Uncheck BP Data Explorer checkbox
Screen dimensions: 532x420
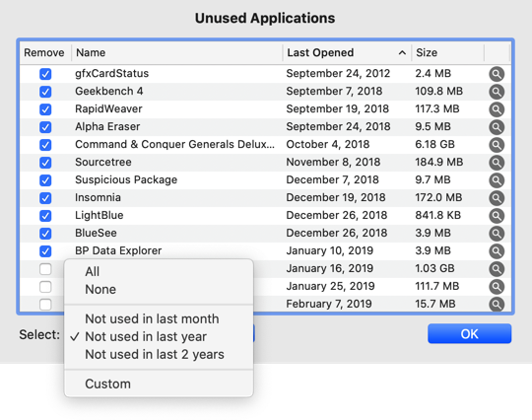(x=45, y=250)
